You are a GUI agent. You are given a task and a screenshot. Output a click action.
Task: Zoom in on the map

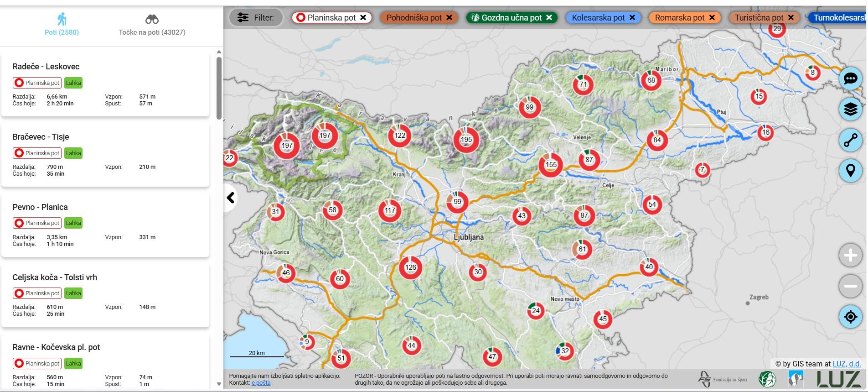[x=850, y=255]
